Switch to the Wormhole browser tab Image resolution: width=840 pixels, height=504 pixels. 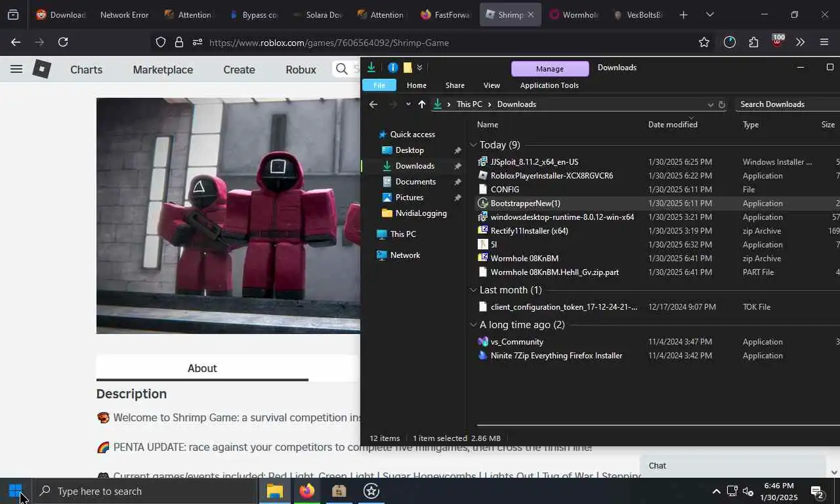point(574,14)
